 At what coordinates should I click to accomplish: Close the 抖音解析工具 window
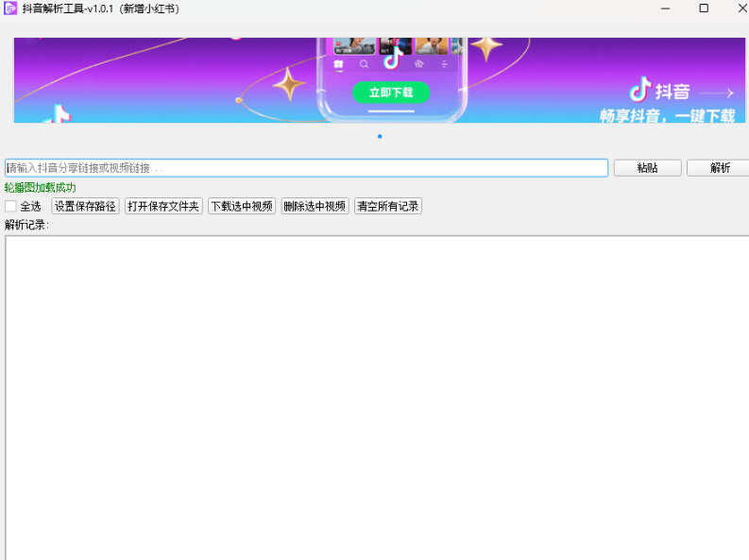741,8
